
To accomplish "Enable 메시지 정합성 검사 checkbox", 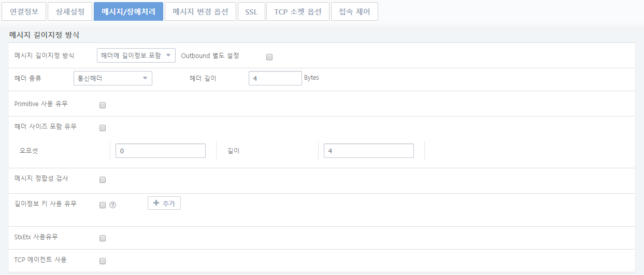I will point(103,180).
